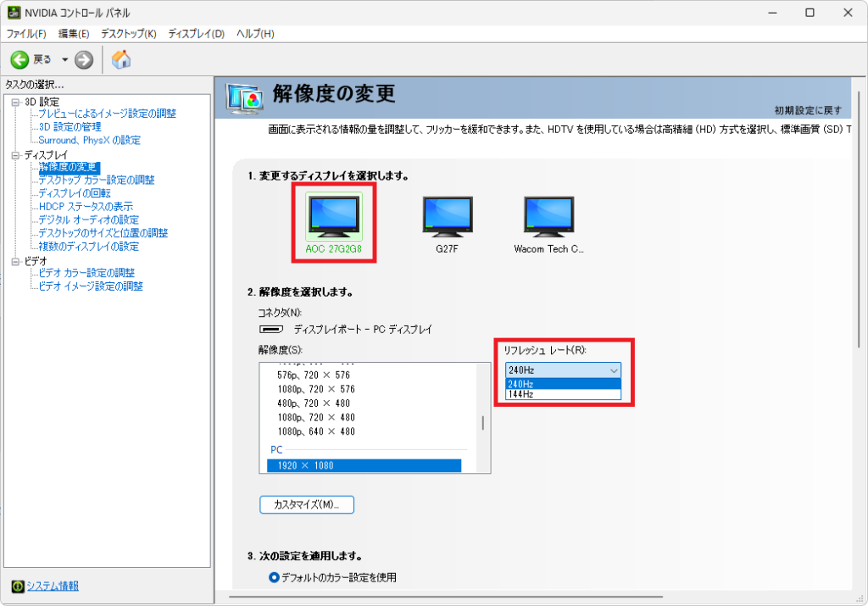Open the ファイル(F) menu
The image size is (868, 606).
26,34
